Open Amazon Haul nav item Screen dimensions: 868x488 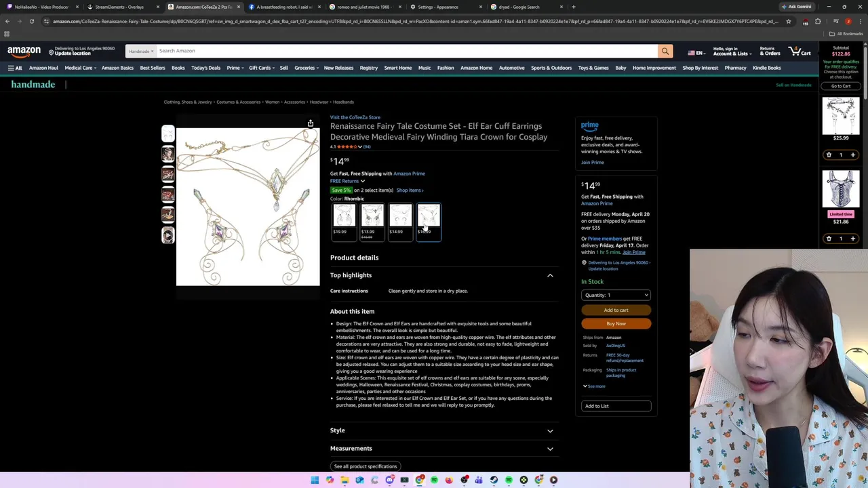[x=43, y=68]
